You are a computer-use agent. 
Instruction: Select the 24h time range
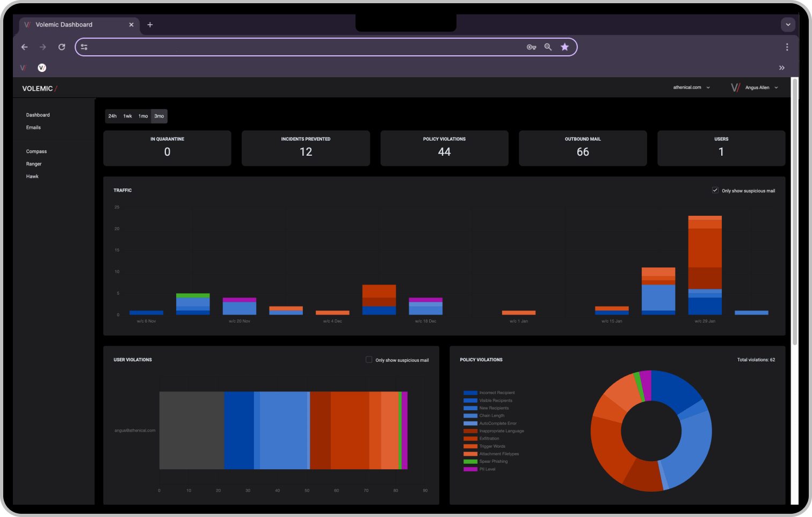(112, 116)
